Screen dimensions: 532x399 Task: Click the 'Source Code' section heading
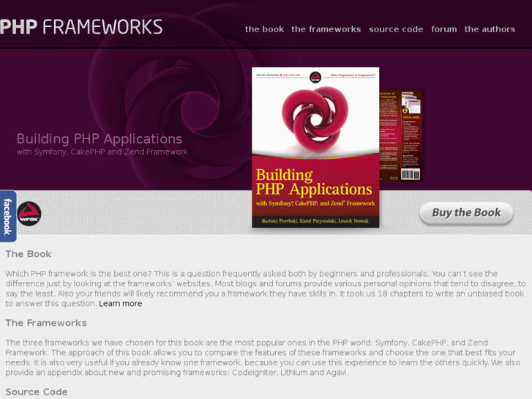pyautogui.click(x=37, y=392)
